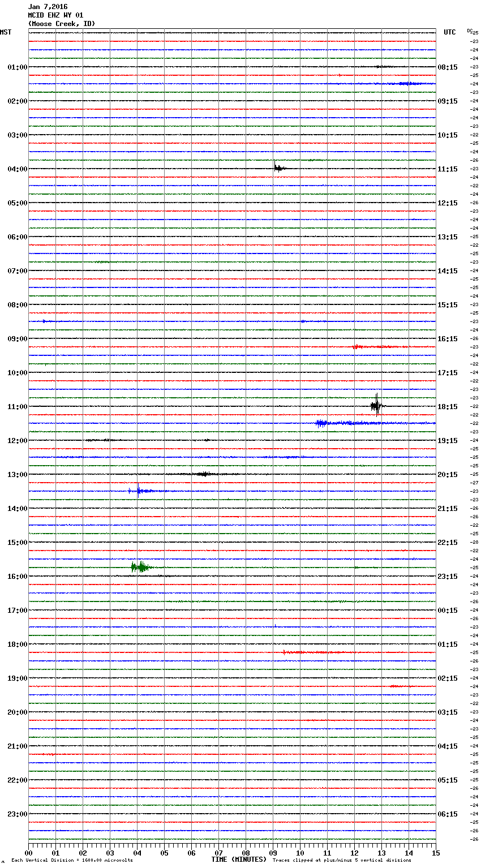481x868 pixels.
Task: Click the minute 03 x-axis tick label
Action: pyautogui.click(x=110, y=853)
